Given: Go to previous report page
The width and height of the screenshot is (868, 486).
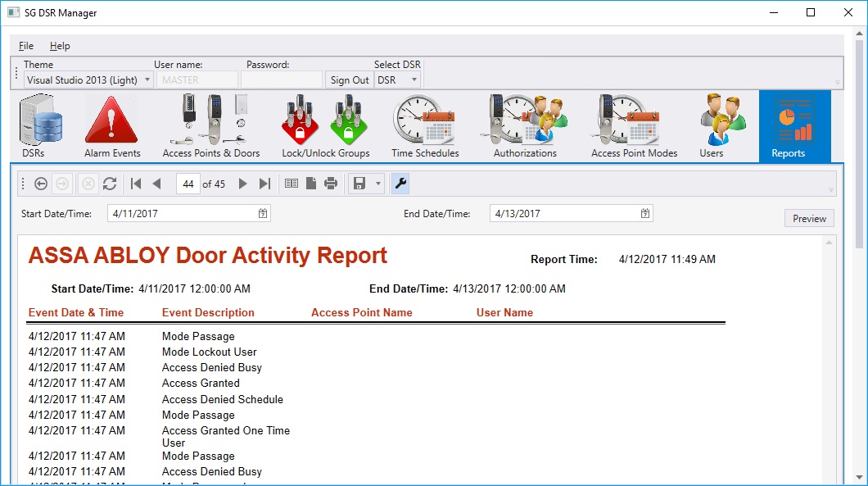Looking at the screenshot, I should [156, 184].
